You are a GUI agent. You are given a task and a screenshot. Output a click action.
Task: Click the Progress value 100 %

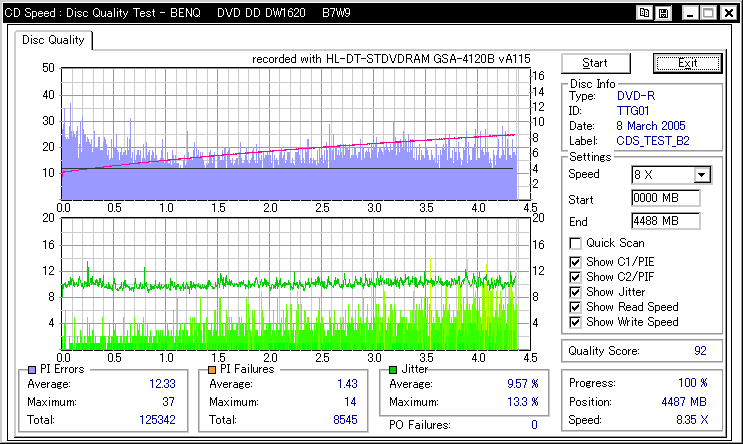[693, 383]
